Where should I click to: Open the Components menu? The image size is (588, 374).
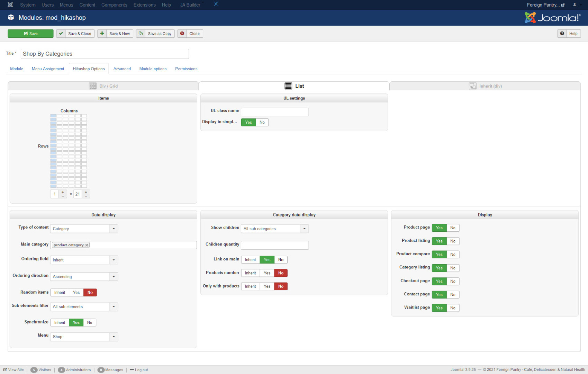click(x=114, y=5)
